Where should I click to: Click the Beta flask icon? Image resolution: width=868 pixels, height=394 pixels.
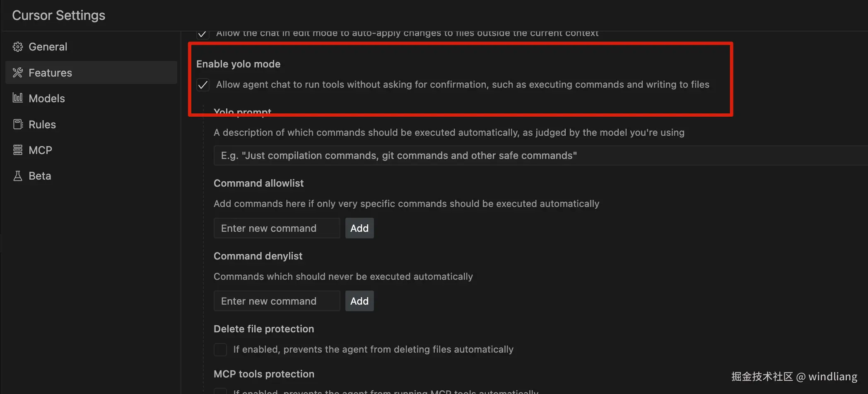click(17, 176)
